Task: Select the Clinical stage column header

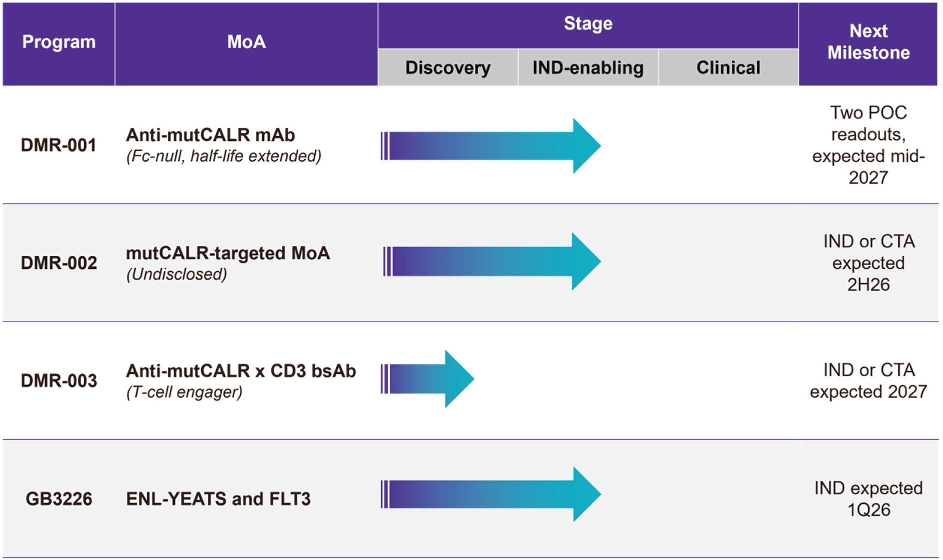Action: click(x=728, y=67)
